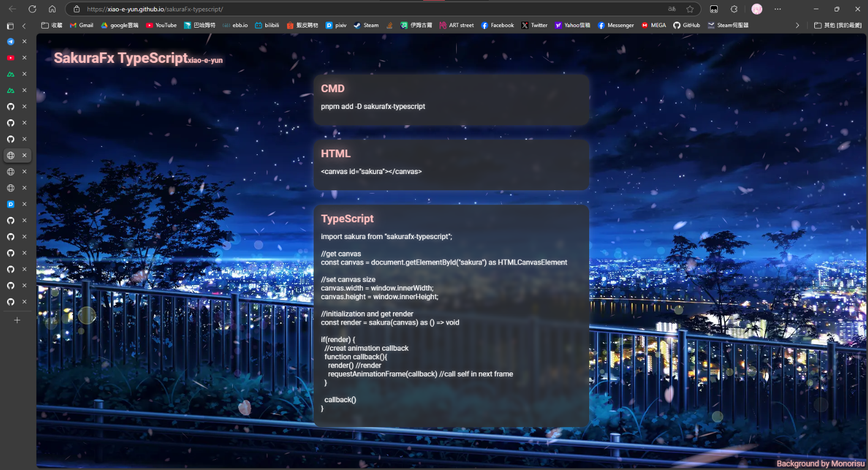Expand the hidden bookmarks overflow chevron

tap(797, 25)
